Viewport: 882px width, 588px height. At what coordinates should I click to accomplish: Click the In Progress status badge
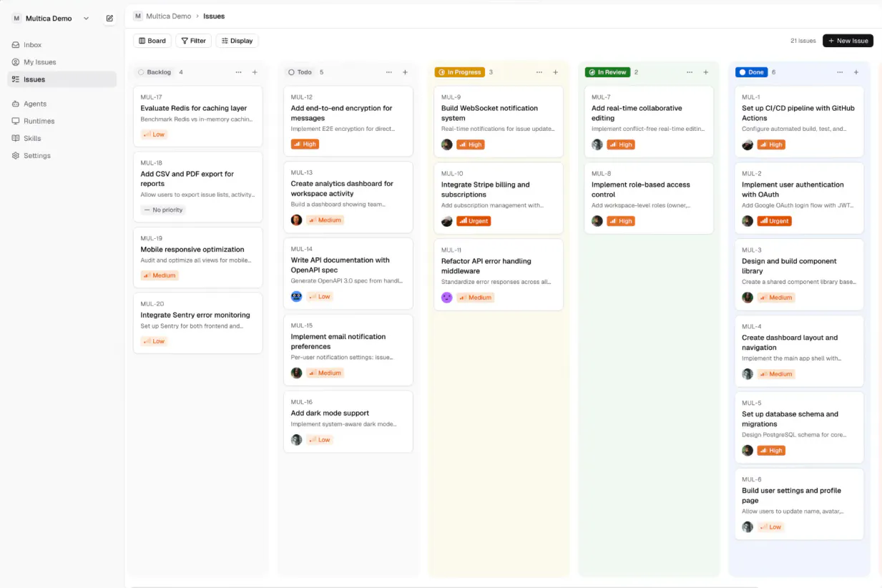pyautogui.click(x=460, y=72)
